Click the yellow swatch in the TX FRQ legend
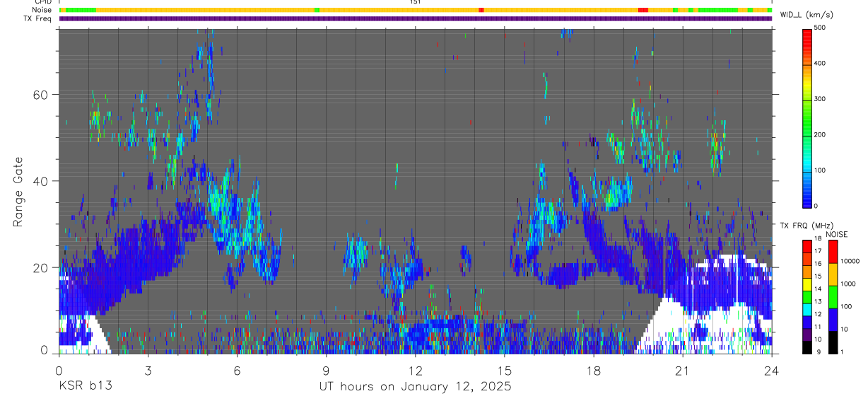This screenshot has width=868, height=401. 806,284
